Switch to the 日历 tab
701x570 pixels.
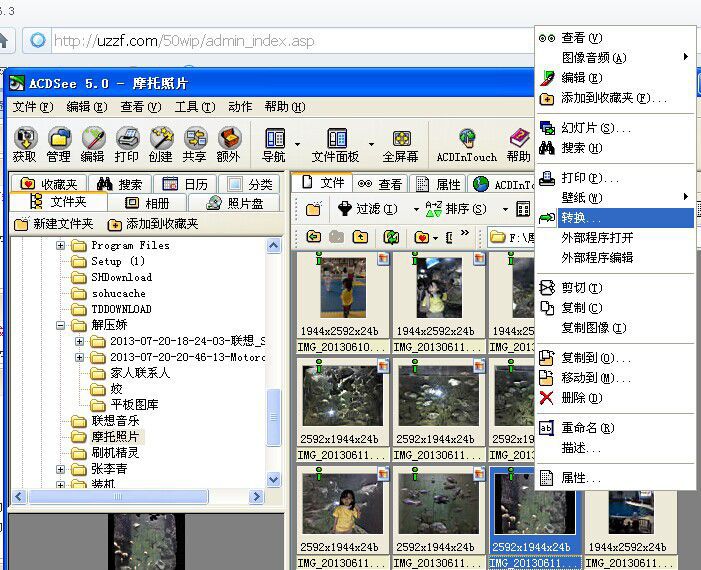pyautogui.click(x=185, y=184)
